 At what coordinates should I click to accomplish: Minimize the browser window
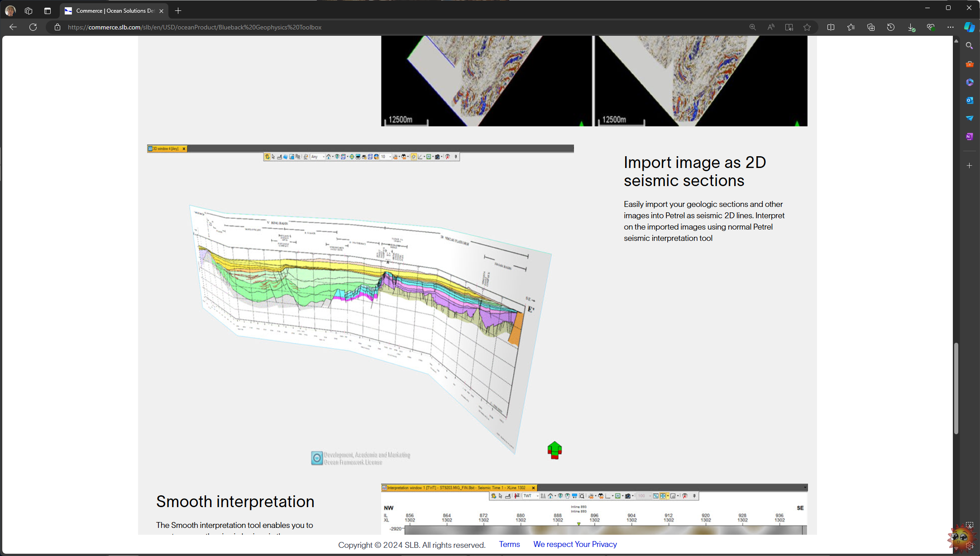(x=927, y=8)
